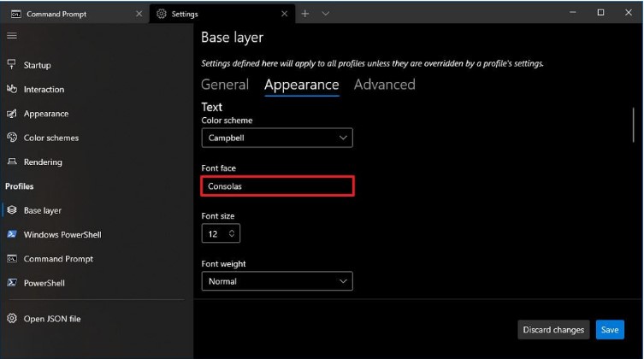Select the Command Prompt profile in sidebar
The image size is (644, 359).
pos(58,258)
